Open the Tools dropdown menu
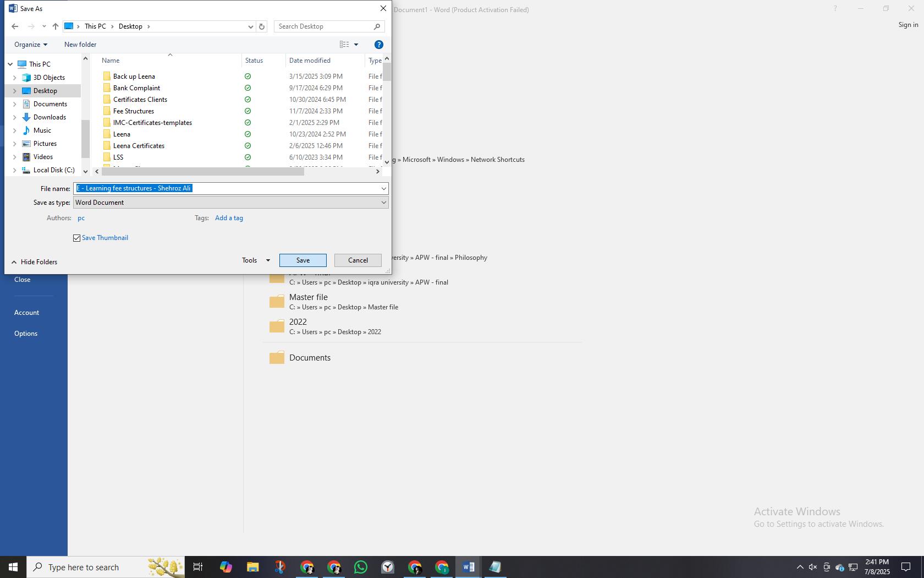 point(256,260)
